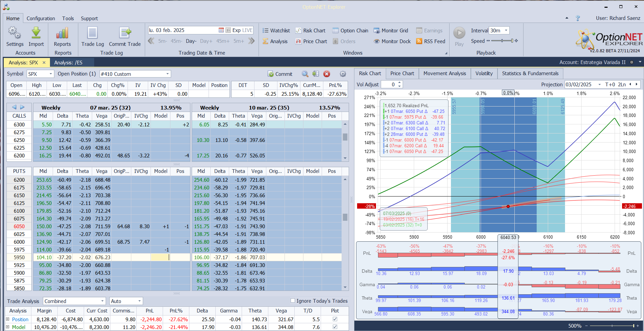Screen dimensions: 644x331
Task: Step projection date forward with right arrow
Action: 637,84
